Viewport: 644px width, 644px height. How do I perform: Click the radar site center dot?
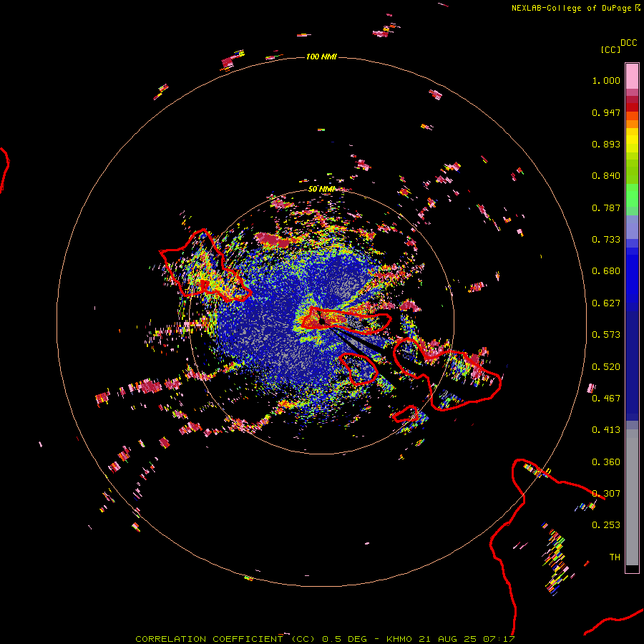click(x=322, y=321)
